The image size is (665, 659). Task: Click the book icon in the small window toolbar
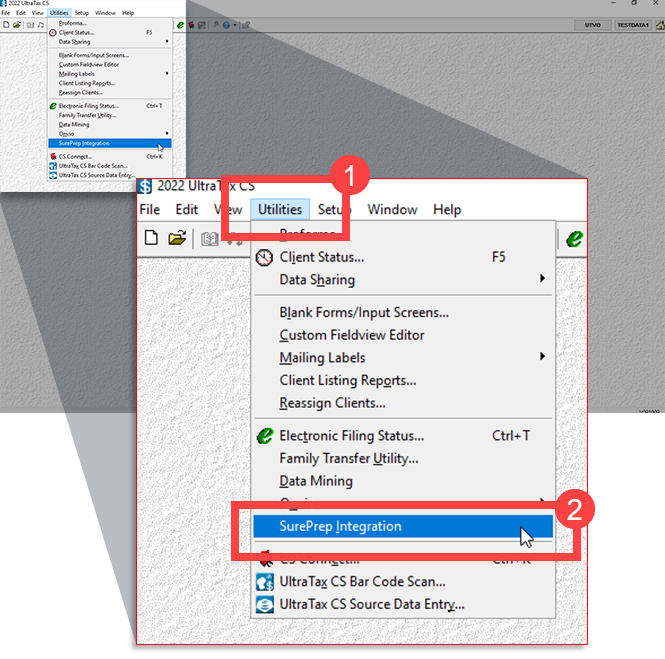(31, 25)
